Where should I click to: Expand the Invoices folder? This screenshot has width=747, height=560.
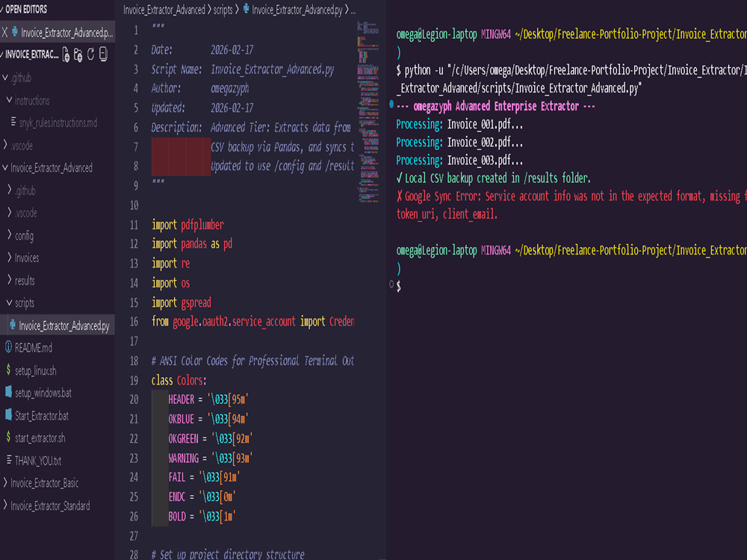click(9, 257)
